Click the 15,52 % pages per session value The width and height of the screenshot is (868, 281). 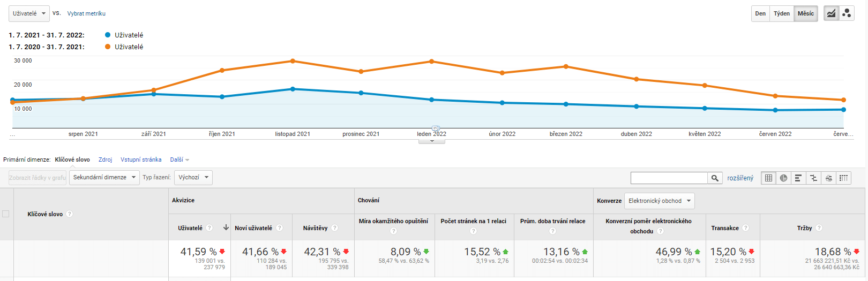(482, 252)
